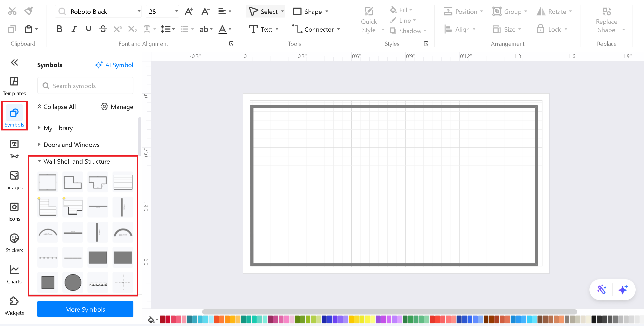644x326 pixels.
Task: Open Font and Alignment dialog launcher
Action: [x=231, y=43]
